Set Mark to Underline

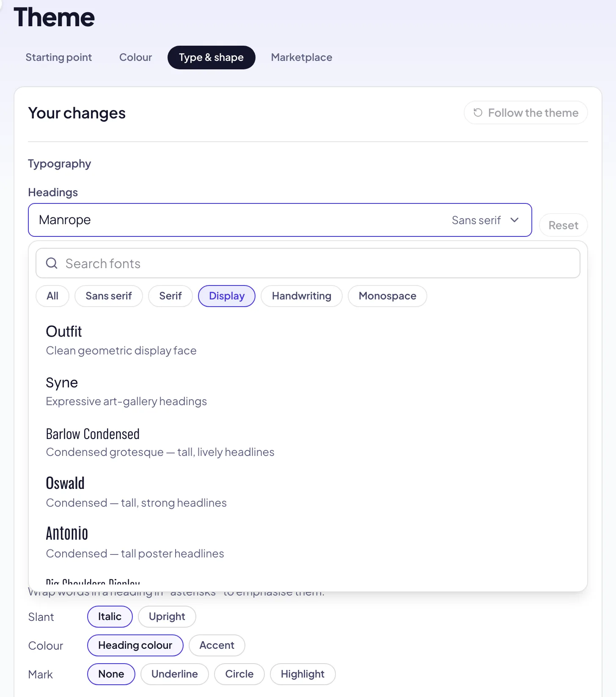175,674
